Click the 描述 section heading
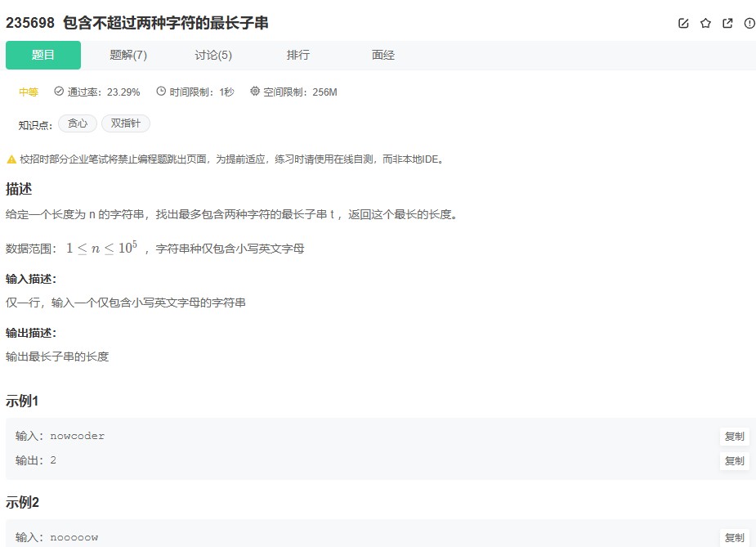Viewport: 756px width, 547px height. [x=19, y=189]
